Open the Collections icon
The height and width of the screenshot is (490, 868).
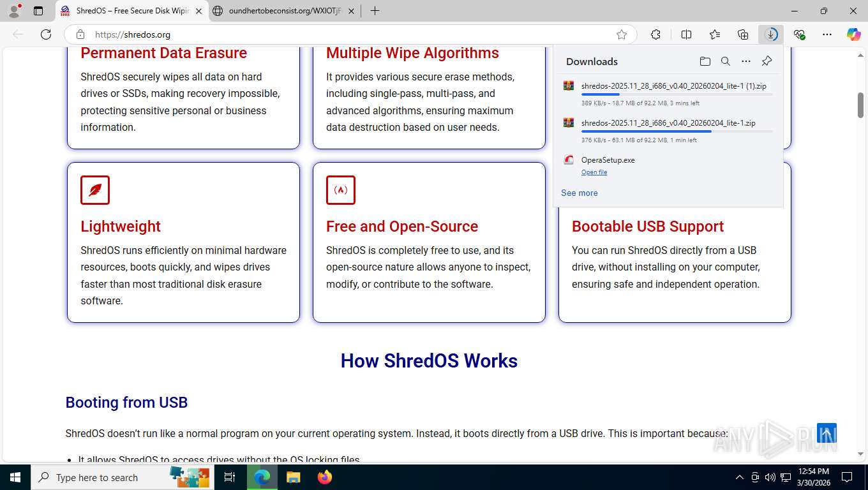coord(743,34)
